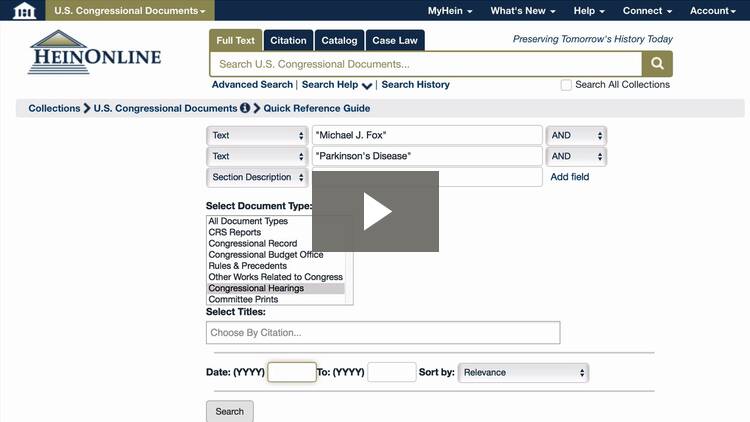
Task: Expand the Search Help chevron
Action: tap(367, 86)
